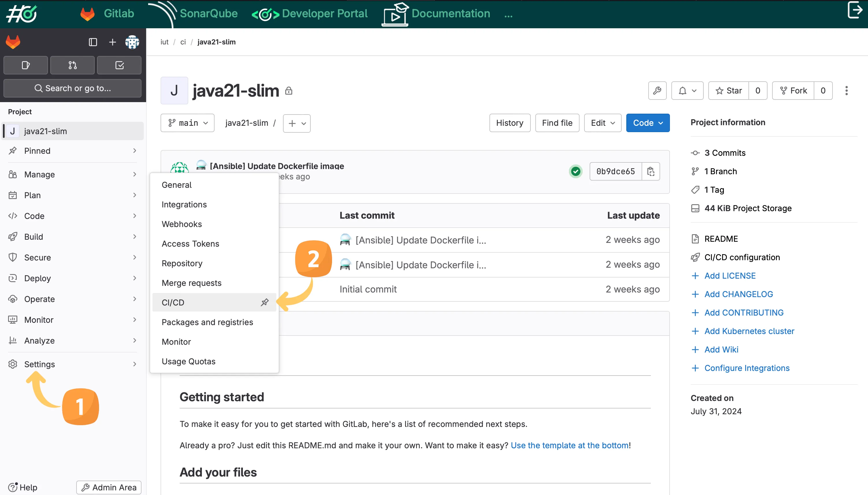Click the green pipeline passed status icon
The width and height of the screenshot is (868, 495).
tap(575, 171)
